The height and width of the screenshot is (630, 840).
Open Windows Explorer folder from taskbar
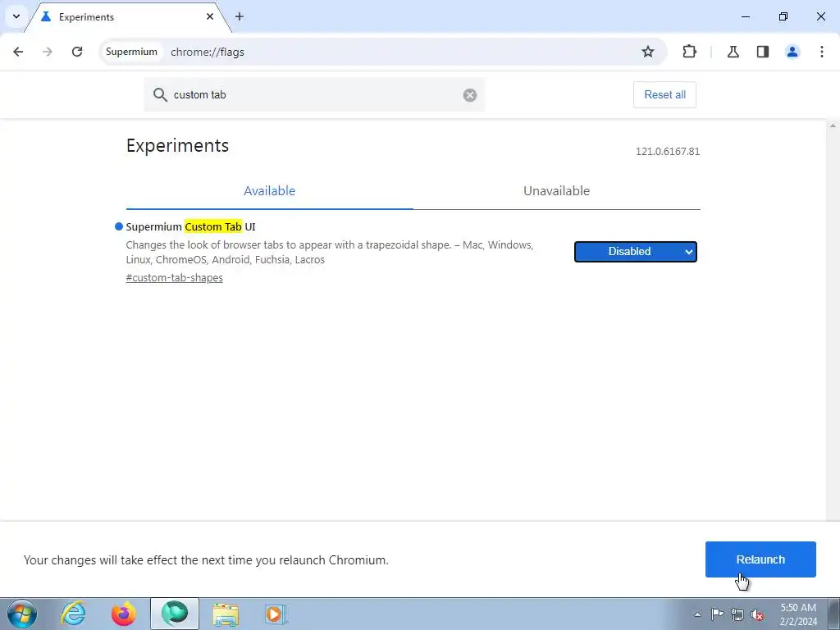(x=226, y=614)
